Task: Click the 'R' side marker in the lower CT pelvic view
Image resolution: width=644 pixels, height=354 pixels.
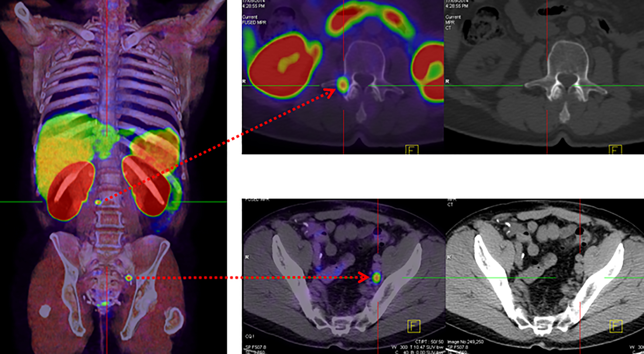Action: tap(449, 257)
